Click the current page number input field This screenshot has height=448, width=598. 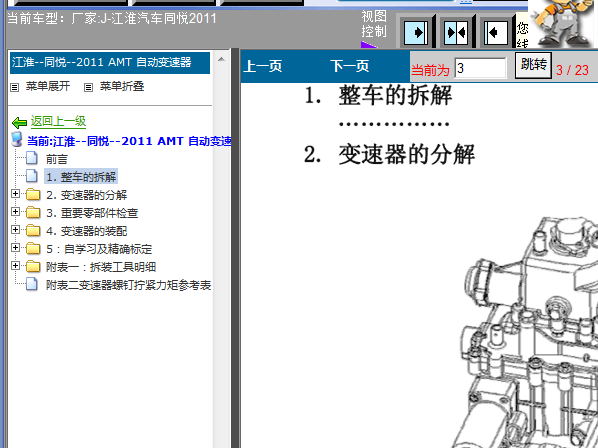point(481,68)
